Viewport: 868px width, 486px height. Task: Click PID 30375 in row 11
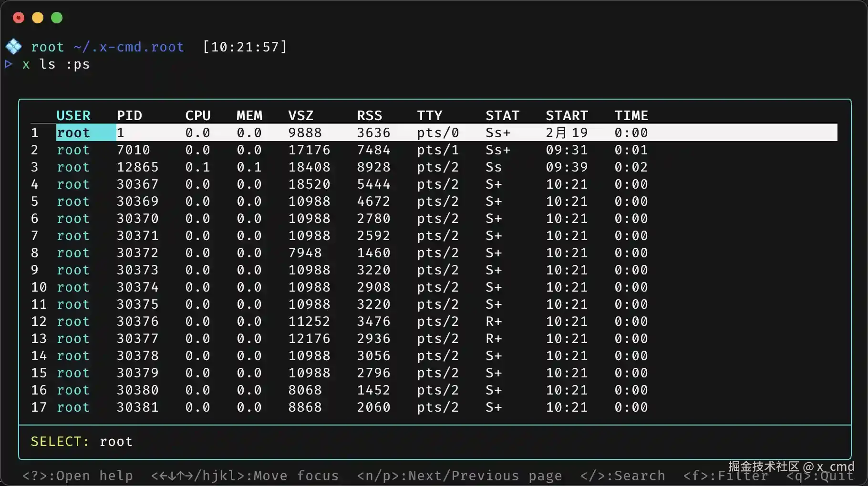138,304
